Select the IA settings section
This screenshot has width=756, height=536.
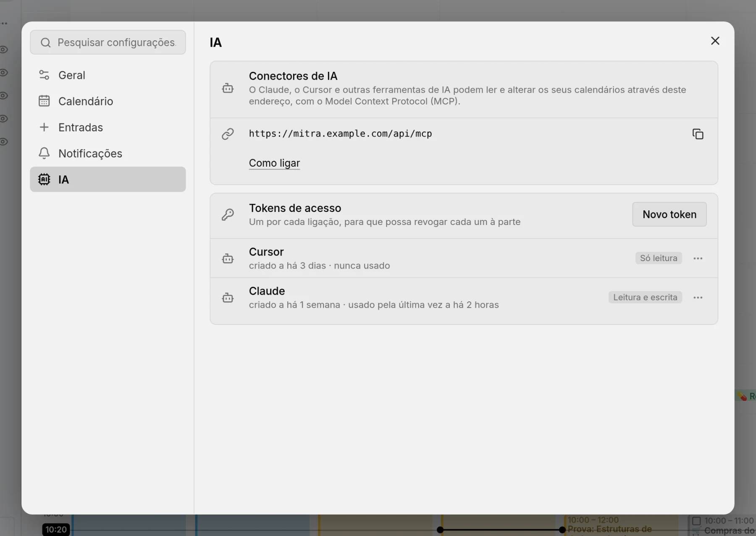pyautogui.click(x=108, y=179)
